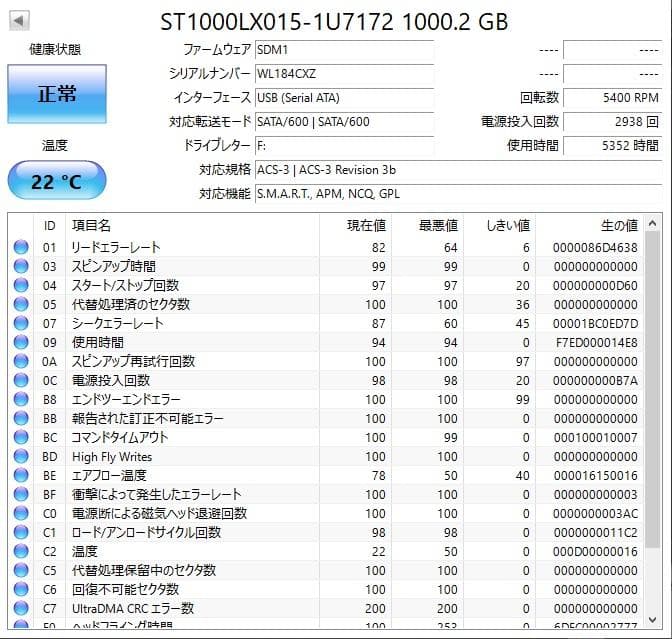Image resolution: width=672 pixels, height=639 pixels.
Task: Click the interface field USB (Serial ATA)
Action: click(x=344, y=98)
